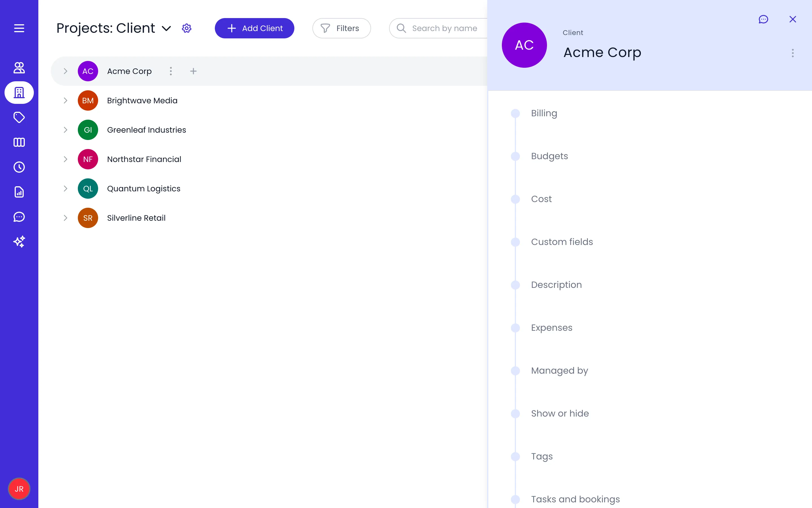
Task: Open settings gear next to Projects: Client
Action: [187, 28]
